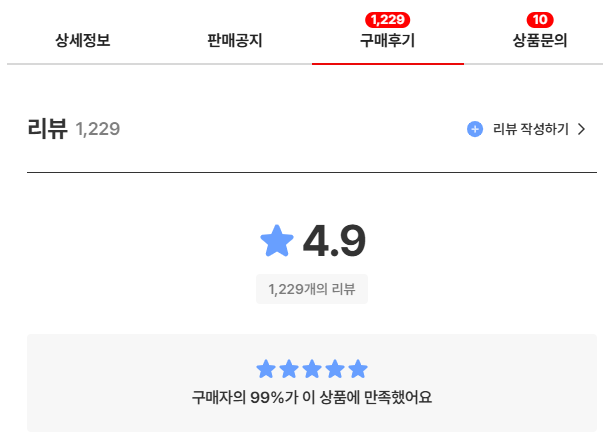603x440 pixels.
Task: Switch to the 판매공지 tab
Action: [x=235, y=42]
